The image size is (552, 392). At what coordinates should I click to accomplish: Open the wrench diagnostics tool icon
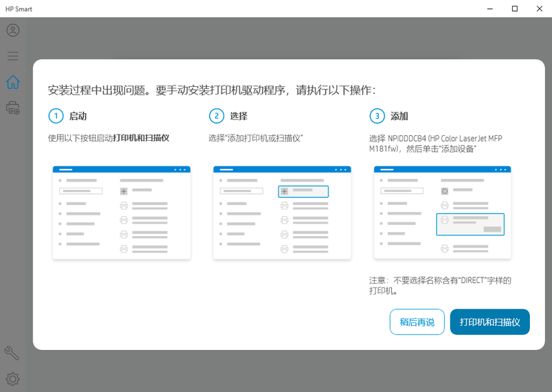pos(12,353)
